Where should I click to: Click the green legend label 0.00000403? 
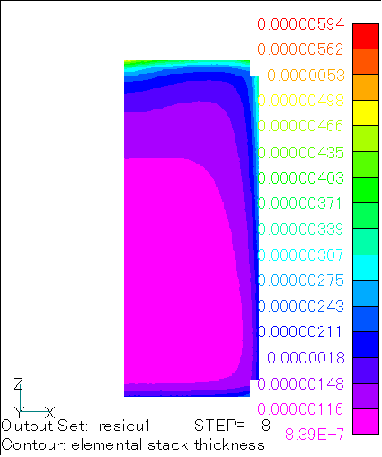(x=300, y=178)
